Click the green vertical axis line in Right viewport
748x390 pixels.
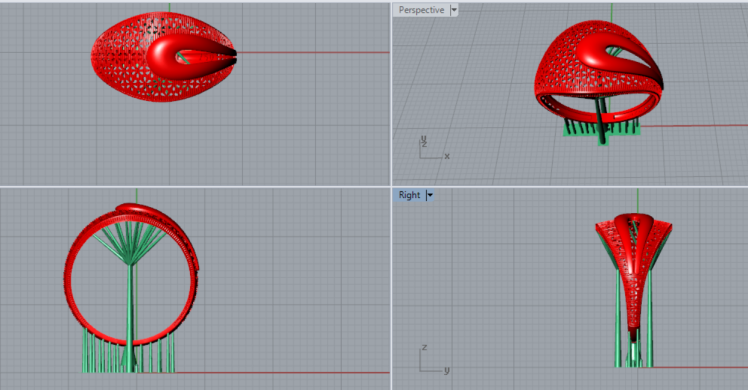click(x=638, y=201)
